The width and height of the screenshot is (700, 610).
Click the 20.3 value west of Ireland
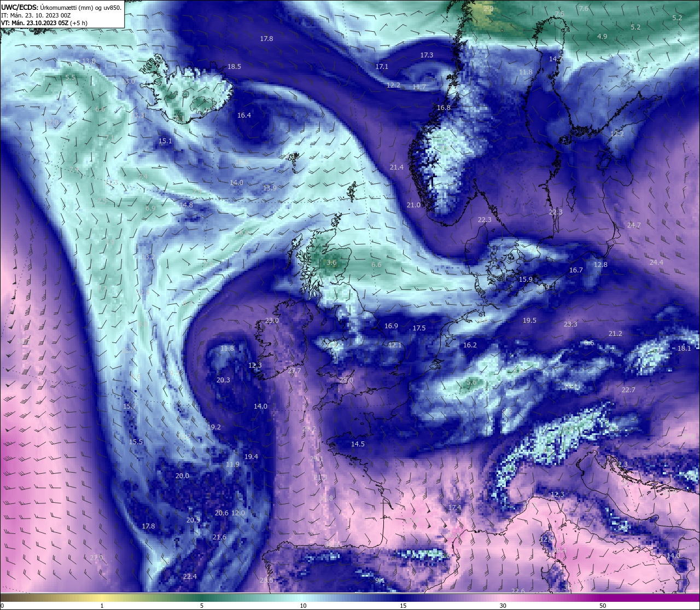click(x=223, y=380)
